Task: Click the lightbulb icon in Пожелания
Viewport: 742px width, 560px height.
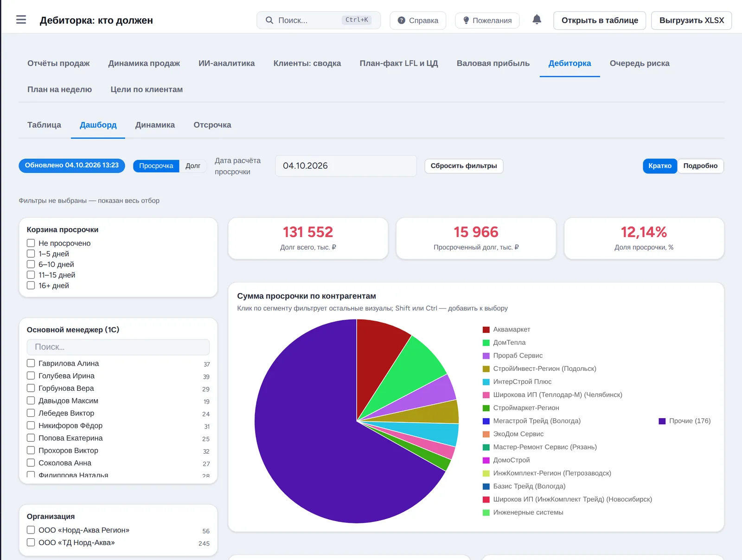Action: click(x=466, y=20)
